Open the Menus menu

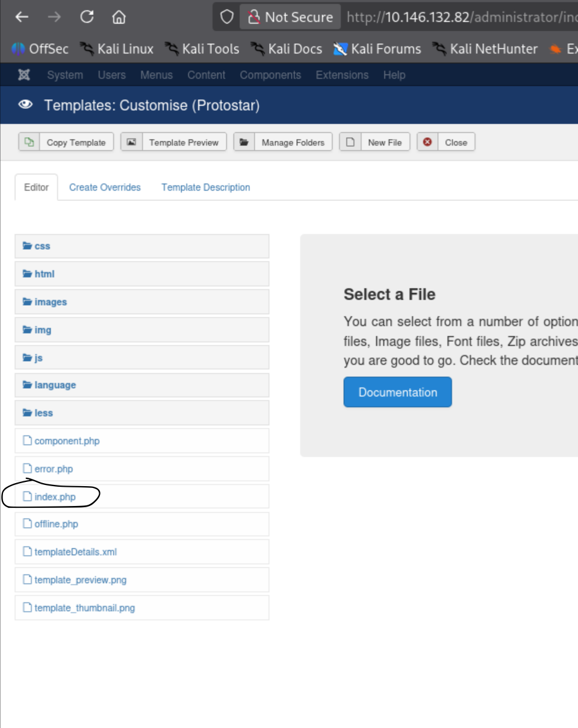pos(157,75)
